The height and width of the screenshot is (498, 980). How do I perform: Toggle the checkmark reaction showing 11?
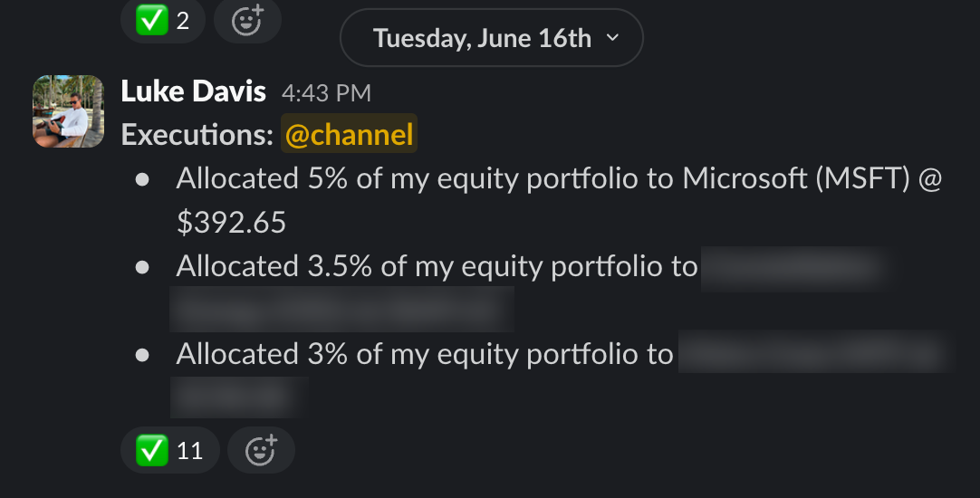170,450
